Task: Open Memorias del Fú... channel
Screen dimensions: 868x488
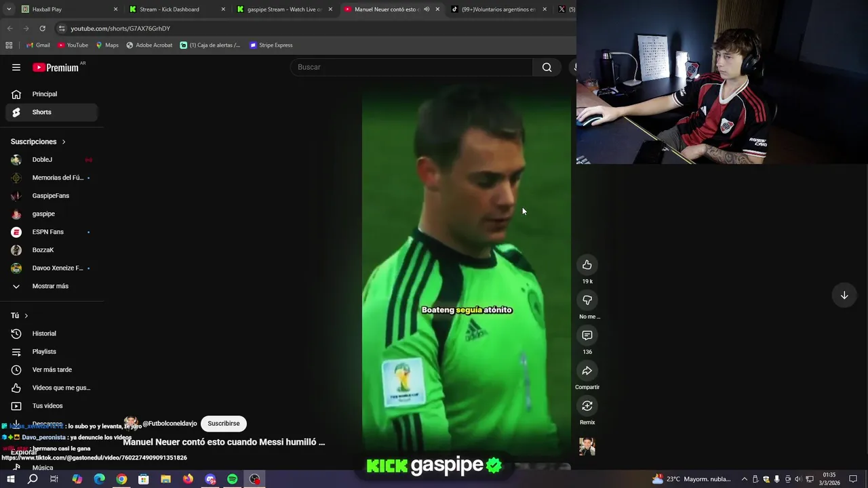Action: (51, 178)
